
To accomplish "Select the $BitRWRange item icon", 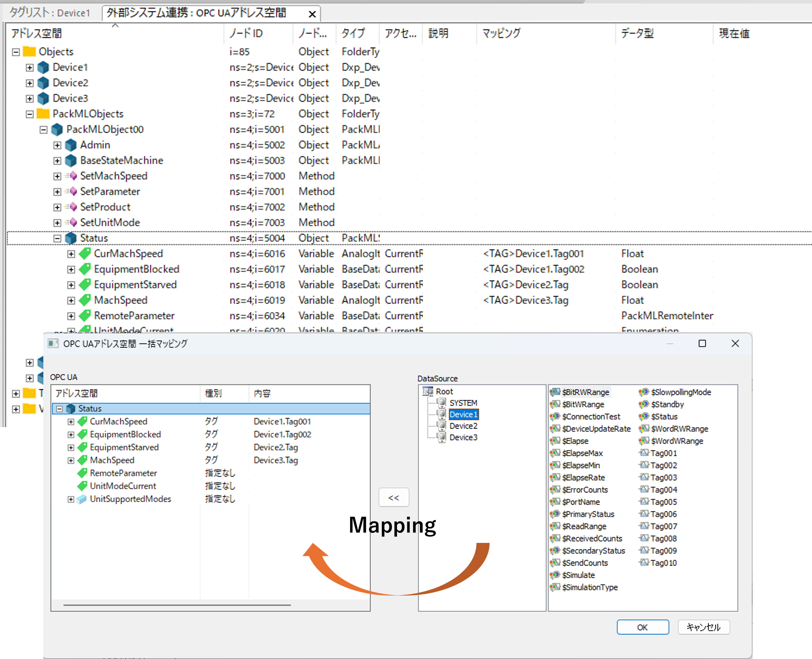I will (555, 392).
